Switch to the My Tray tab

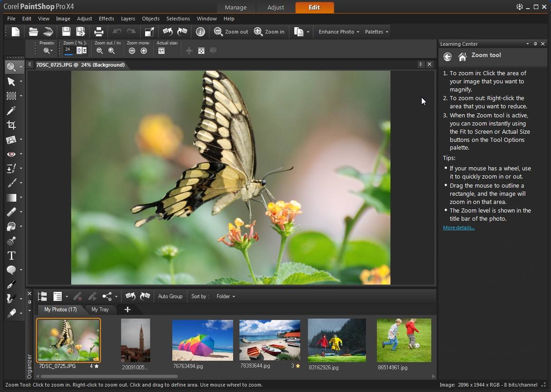point(100,310)
